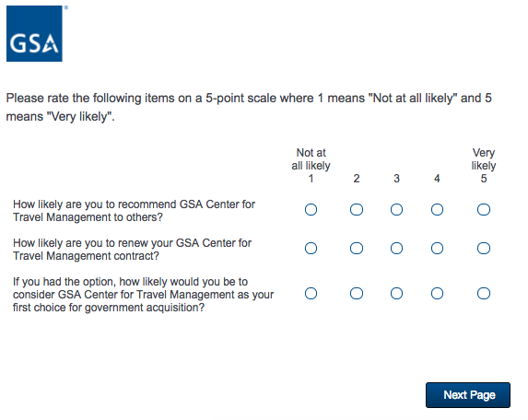Click the GSA logo

(34, 33)
